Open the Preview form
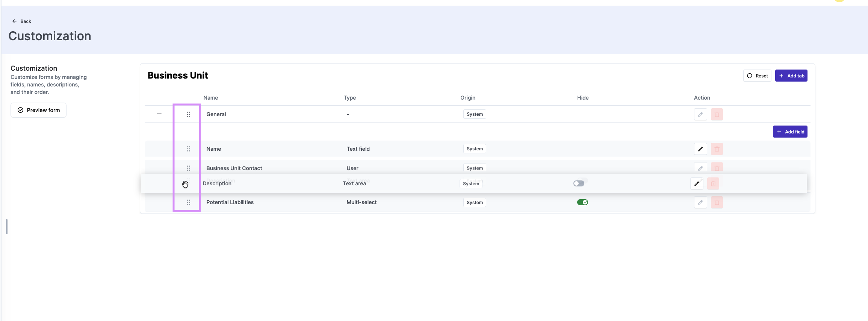 (38, 110)
